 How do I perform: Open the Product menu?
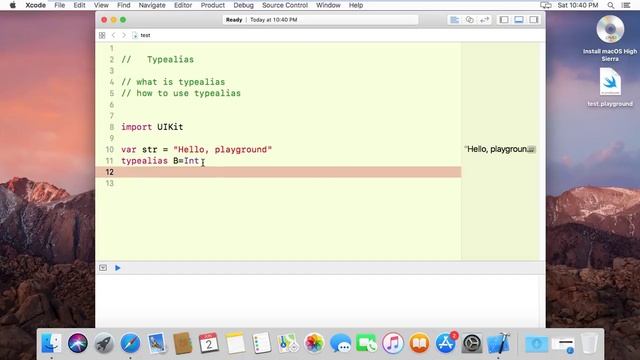213,5
